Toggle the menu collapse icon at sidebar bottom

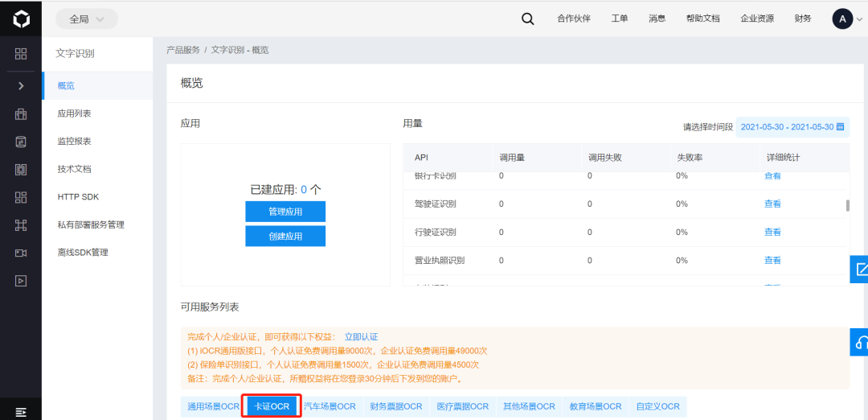[x=20, y=412]
